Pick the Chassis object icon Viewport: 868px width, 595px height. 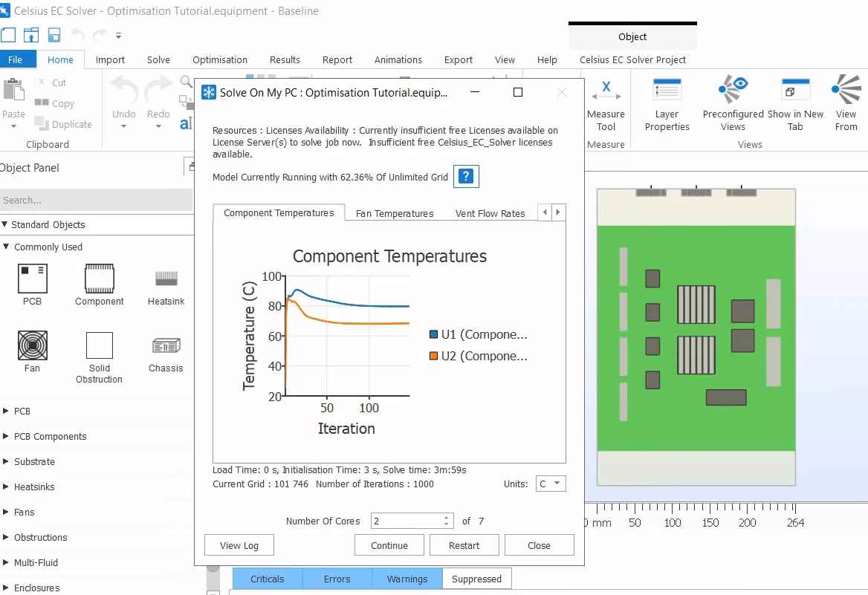click(x=166, y=345)
